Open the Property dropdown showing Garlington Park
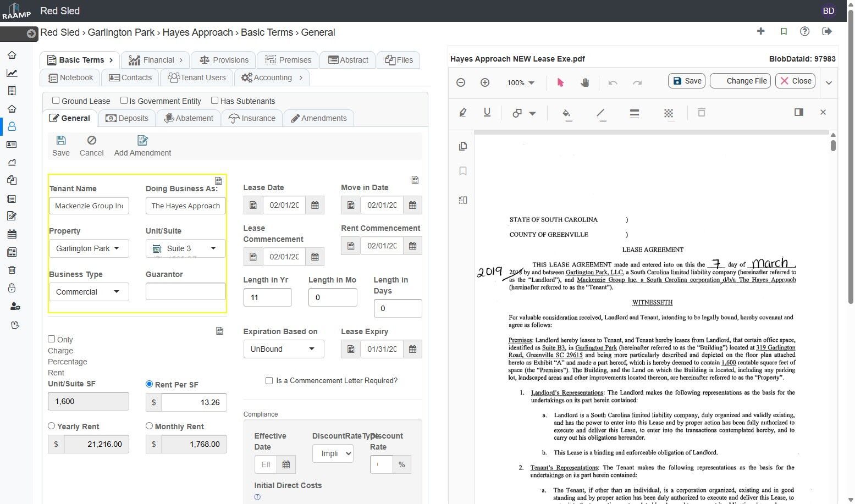 coord(89,248)
